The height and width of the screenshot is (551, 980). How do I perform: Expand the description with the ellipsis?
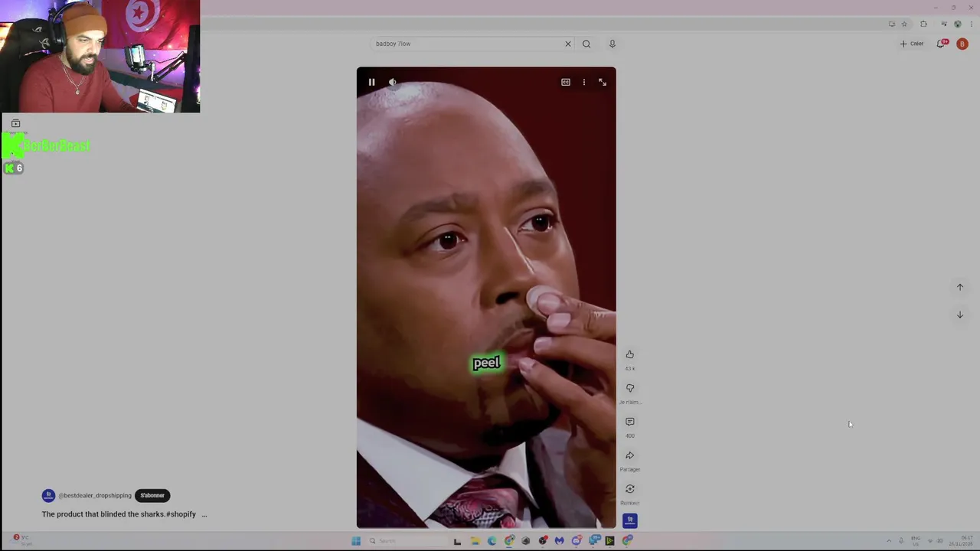click(x=204, y=514)
